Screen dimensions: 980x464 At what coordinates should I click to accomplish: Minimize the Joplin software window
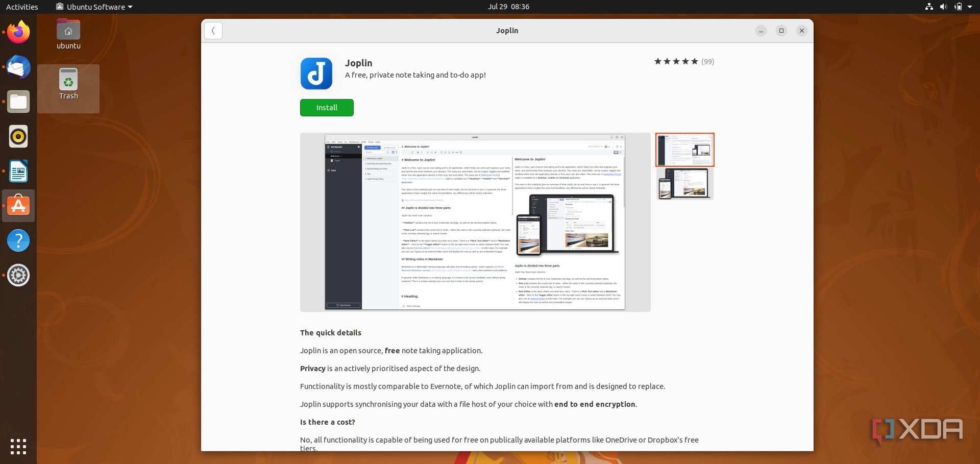click(761, 31)
